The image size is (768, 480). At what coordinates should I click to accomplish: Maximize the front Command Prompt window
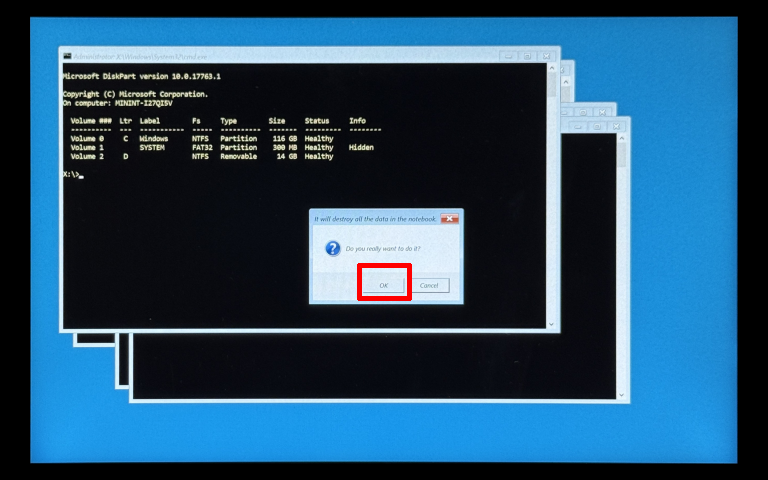pos(528,55)
